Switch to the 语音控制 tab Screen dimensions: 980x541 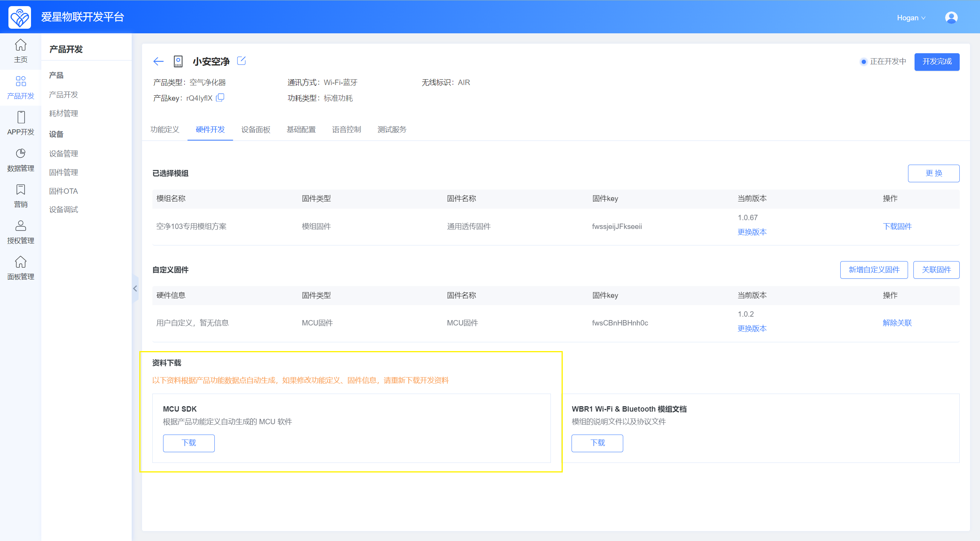[x=346, y=129]
